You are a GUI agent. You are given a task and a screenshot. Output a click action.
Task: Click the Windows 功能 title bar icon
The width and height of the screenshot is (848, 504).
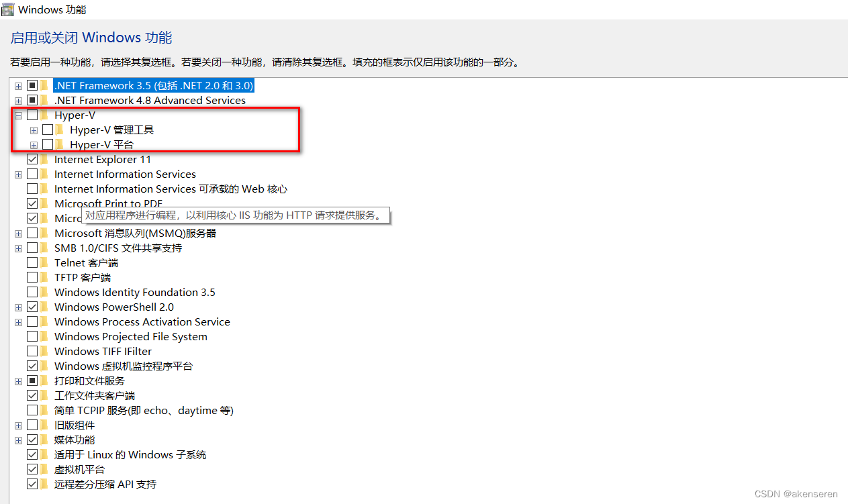(x=7, y=9)
